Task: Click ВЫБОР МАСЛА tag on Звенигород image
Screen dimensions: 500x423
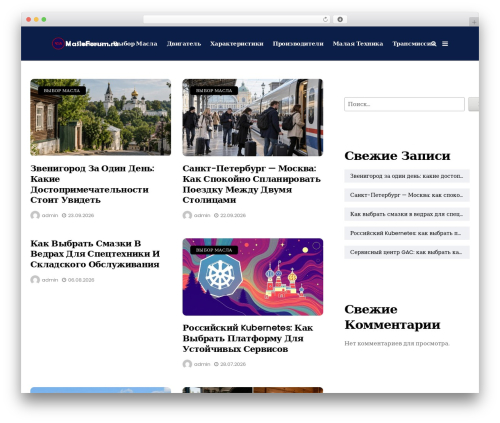Action: pyautogui.click(x=62, y=90)
